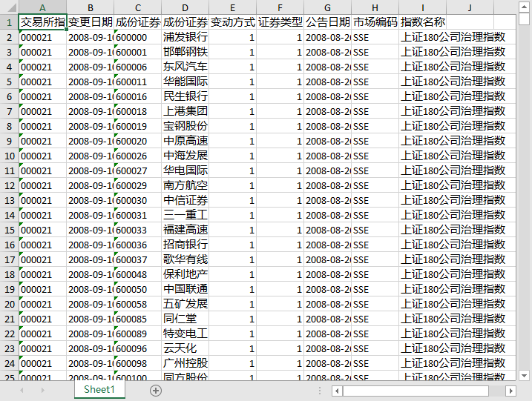Screen dimensions: 532x401
Task: Click cell containing 浦发银行
Action: [x=185, y=37]
